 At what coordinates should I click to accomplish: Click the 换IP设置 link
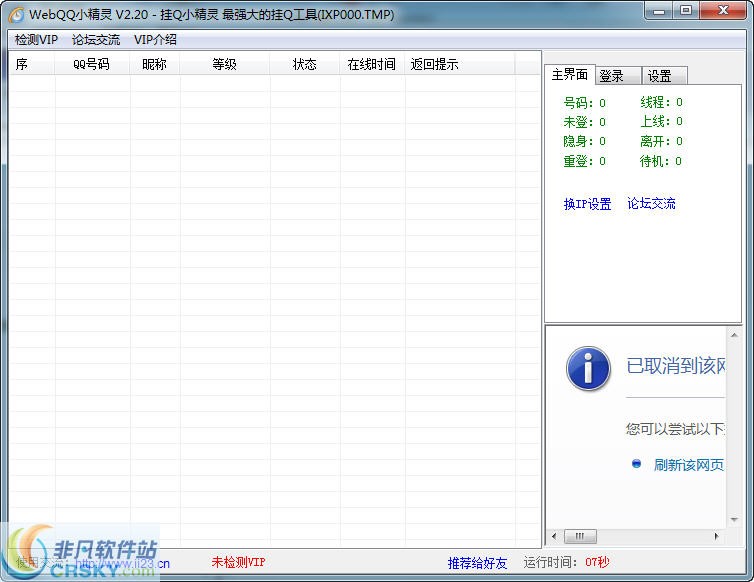click(588, 204)
